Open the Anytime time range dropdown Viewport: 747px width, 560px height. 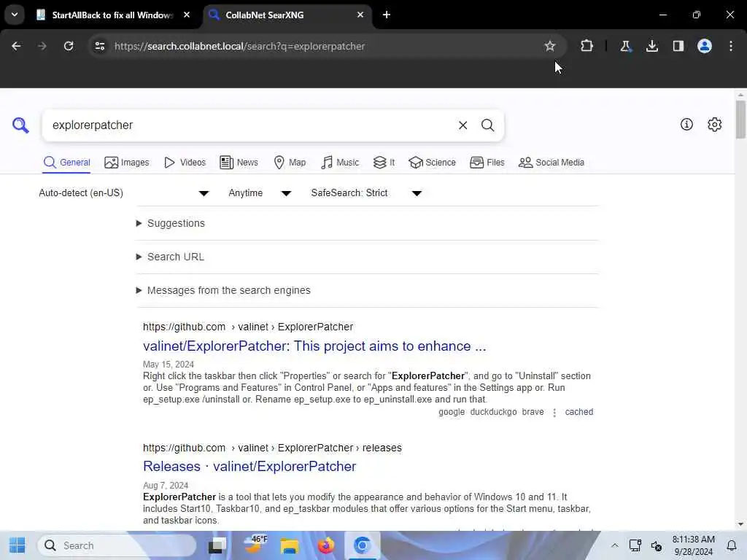(x=260, y=192)
